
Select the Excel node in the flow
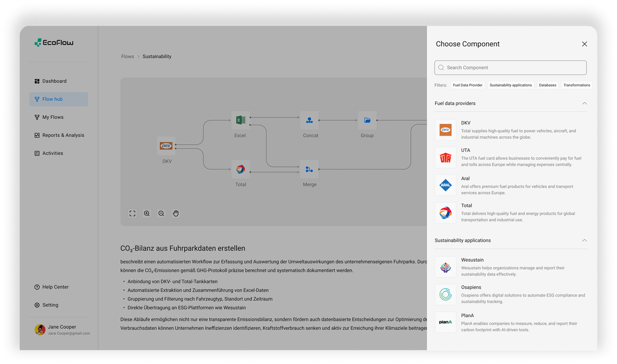(241, 120)
